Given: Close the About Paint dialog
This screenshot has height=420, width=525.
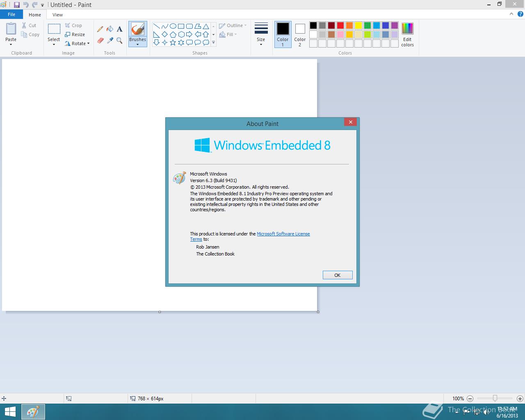Looking at the screenshot, I should pyautogui.click(x=350, y=122).
